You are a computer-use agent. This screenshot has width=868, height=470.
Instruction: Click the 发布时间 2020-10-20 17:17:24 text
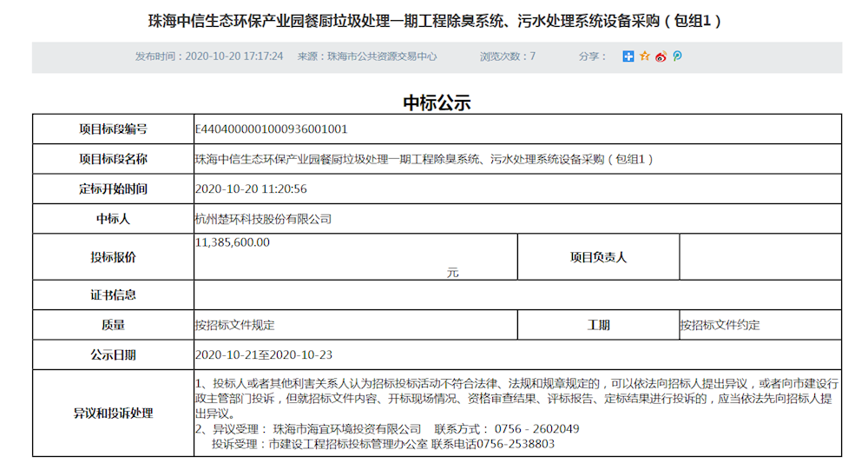point(209,56)
